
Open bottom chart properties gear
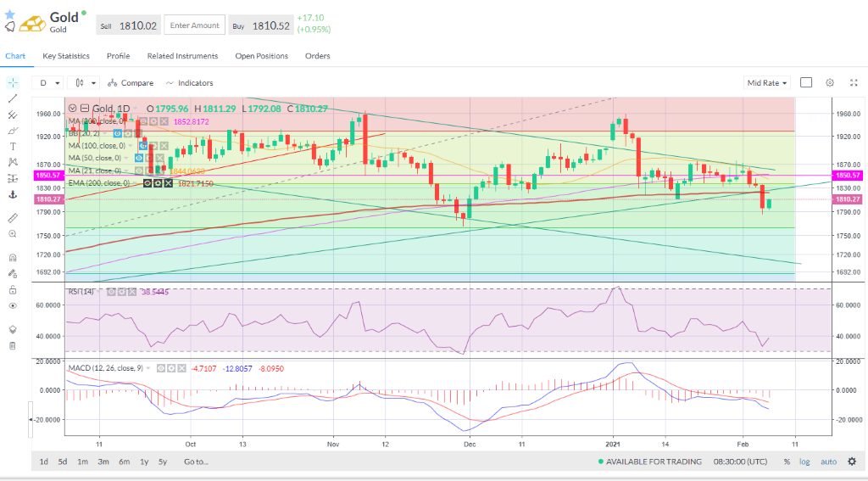[x=852, y=461]
